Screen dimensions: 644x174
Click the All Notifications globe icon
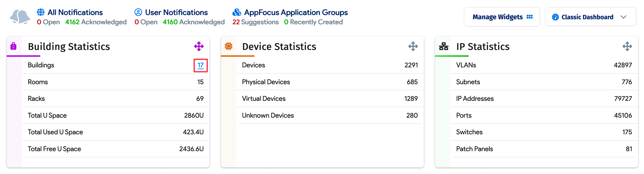[x=41, y=12]
